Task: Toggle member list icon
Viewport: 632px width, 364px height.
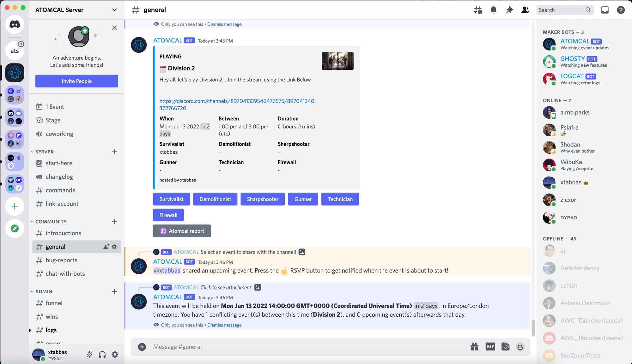Action: coord(525,10)
